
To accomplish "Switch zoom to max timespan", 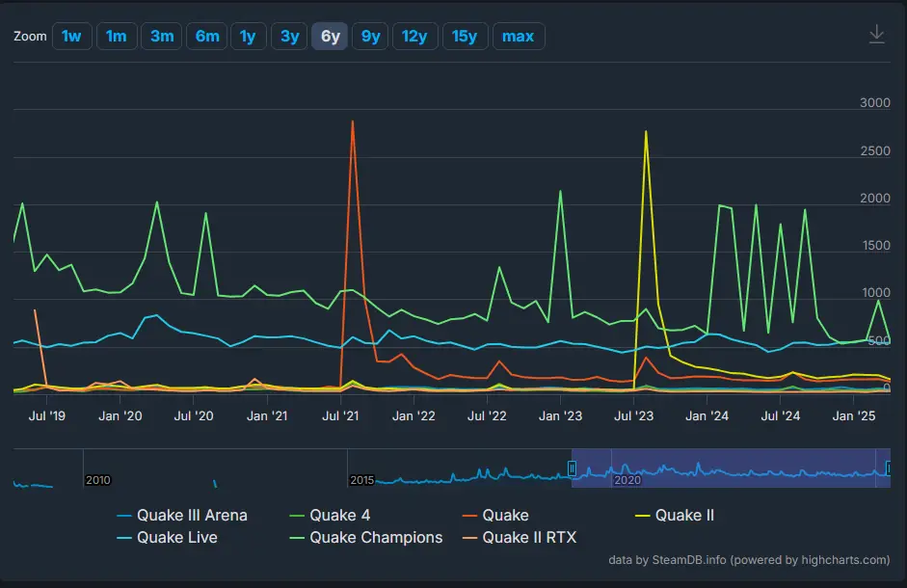I will click(519, 36).
